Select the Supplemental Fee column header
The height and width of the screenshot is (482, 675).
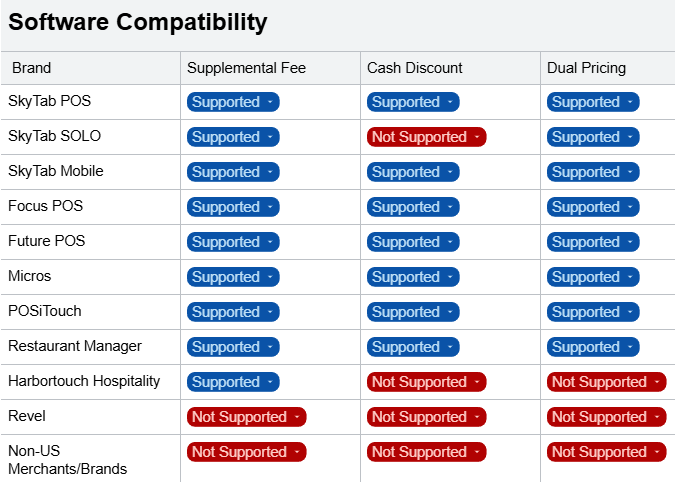[x=246, y=68]
